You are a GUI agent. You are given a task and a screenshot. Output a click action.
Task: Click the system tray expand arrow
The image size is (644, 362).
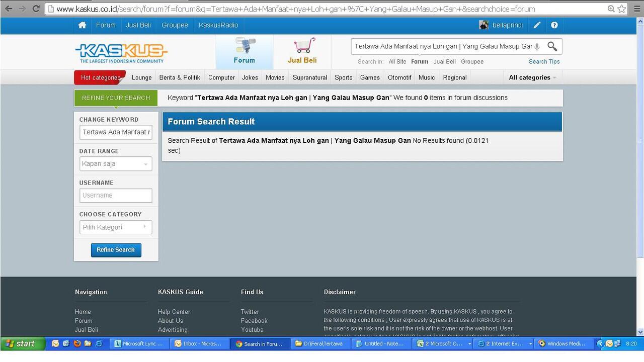point(600,344)
